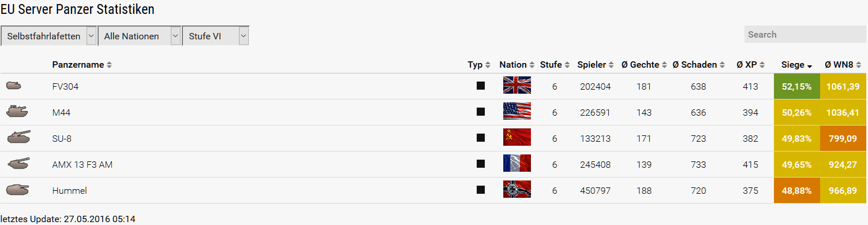Viewport: 868px width, 225px height.
Task: Select the SU-8 tank name
Action: tap(62, 139)
